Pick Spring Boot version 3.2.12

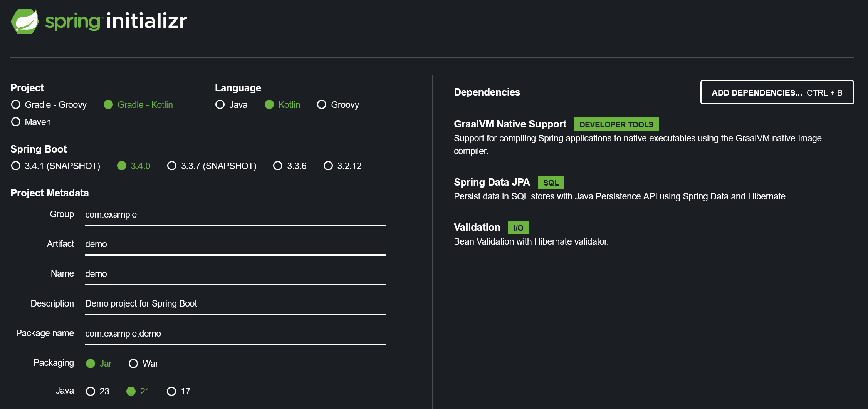pyautogui.click(x=342, y=166)
